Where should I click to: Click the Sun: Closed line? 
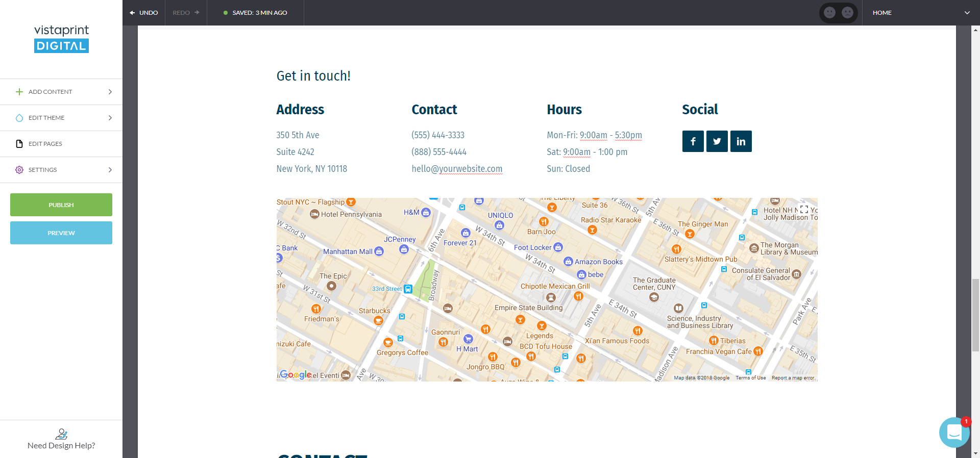click(x=568, y=169)
